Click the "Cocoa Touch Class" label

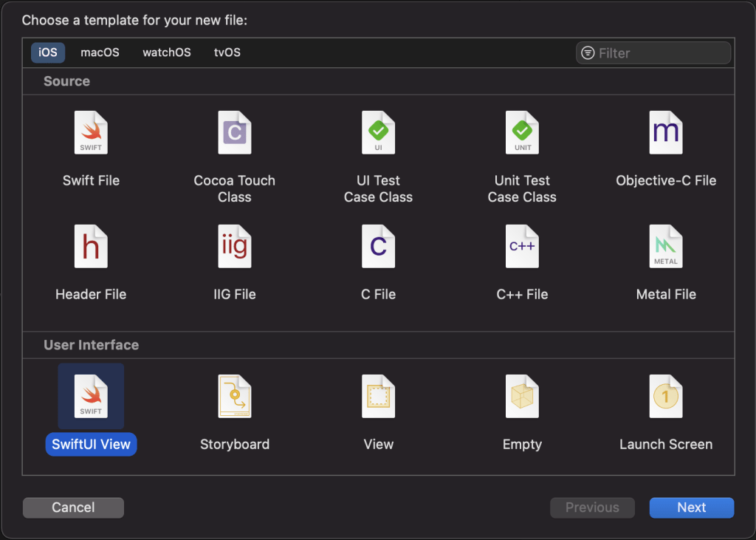tap(234, 188)
